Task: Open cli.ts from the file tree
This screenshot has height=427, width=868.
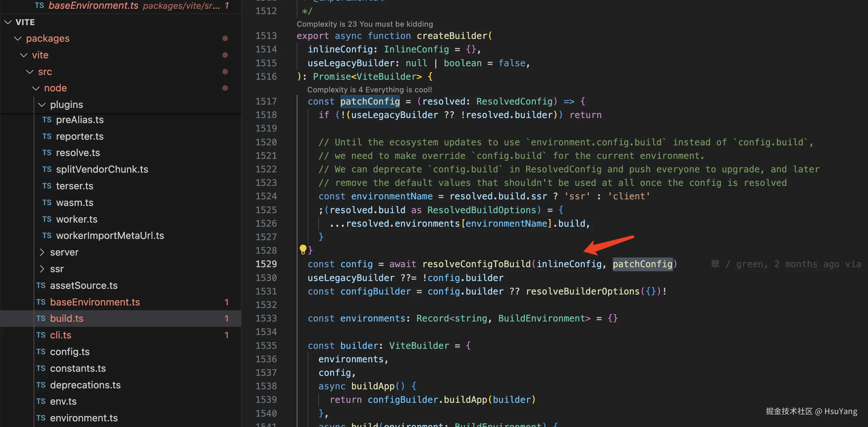Action: (60, 335)
